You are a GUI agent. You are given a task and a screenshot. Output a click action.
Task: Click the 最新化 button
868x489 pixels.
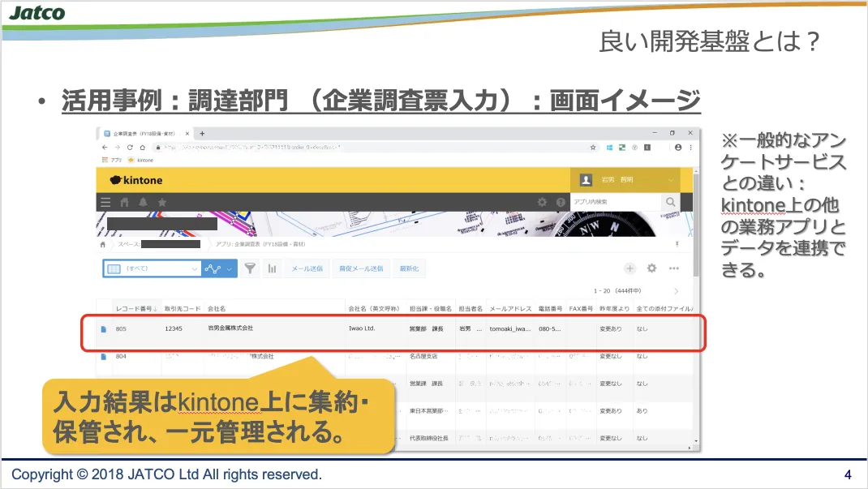408,268
